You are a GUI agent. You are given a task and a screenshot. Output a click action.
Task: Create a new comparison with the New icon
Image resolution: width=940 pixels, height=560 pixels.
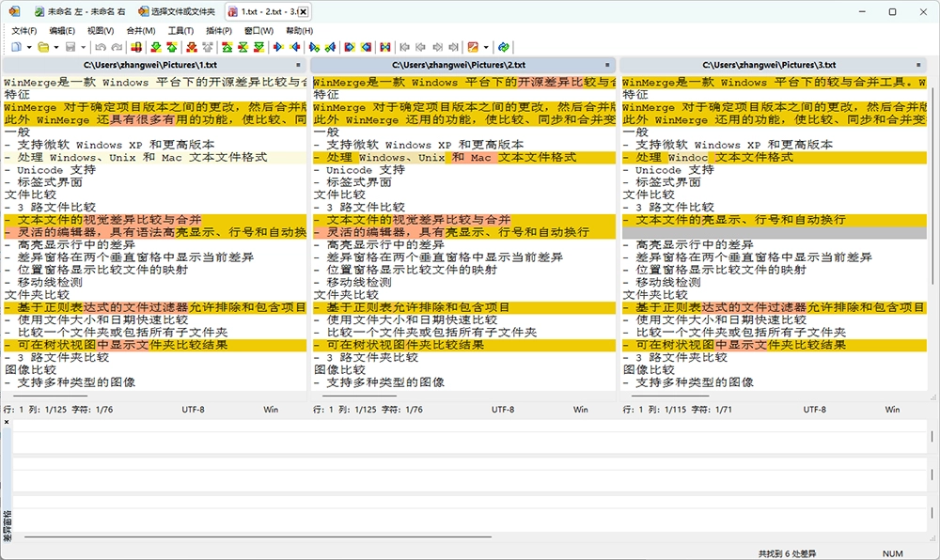16,47
